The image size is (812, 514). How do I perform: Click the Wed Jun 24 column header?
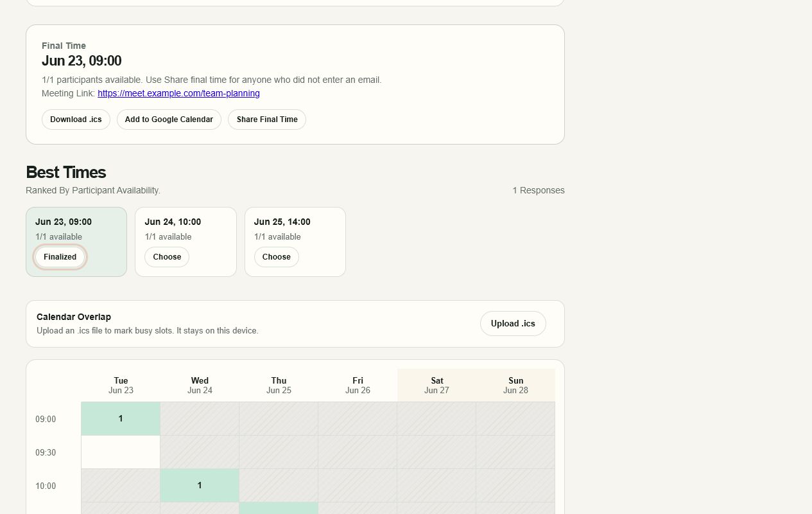pos(200,385)
